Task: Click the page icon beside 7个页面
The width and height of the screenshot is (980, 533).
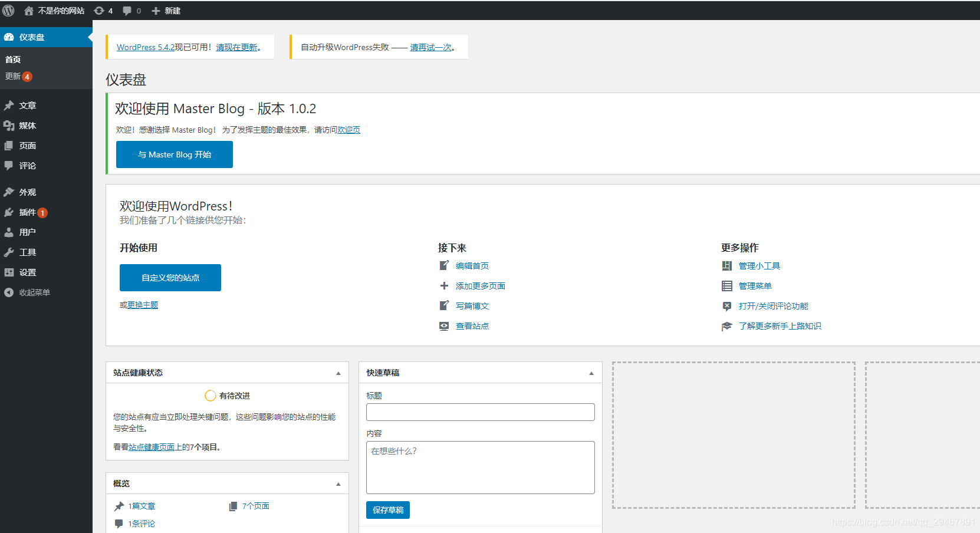Action: pos(233,506)
